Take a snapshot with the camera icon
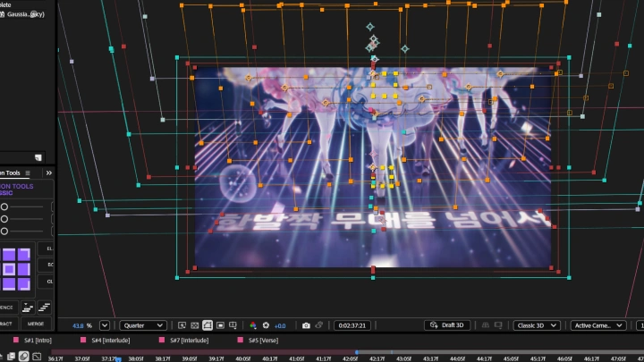Screen dimensions: 644x362 point(306,325)
